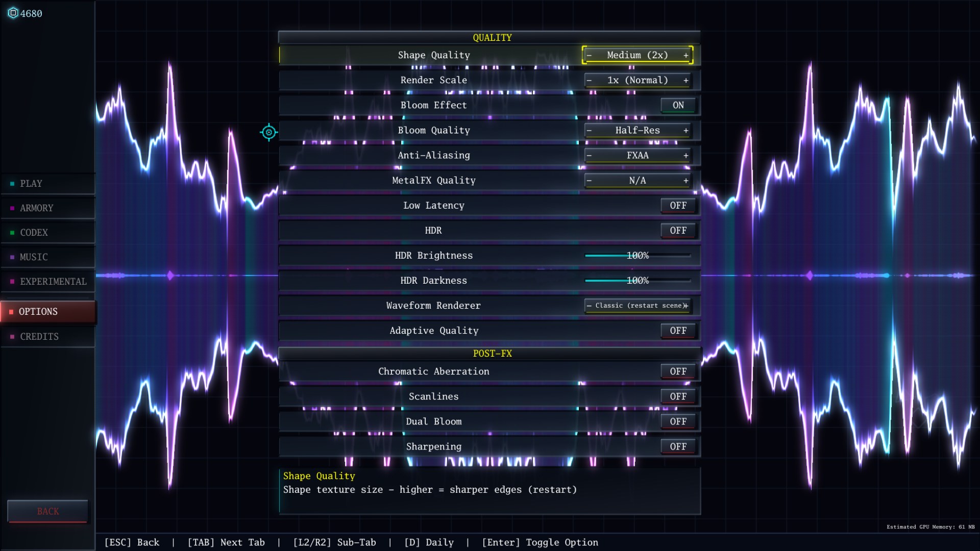Enable the Low Latency toggle
Image resolution: width=980 pixels, height=551 pixels.
point(678,205)
